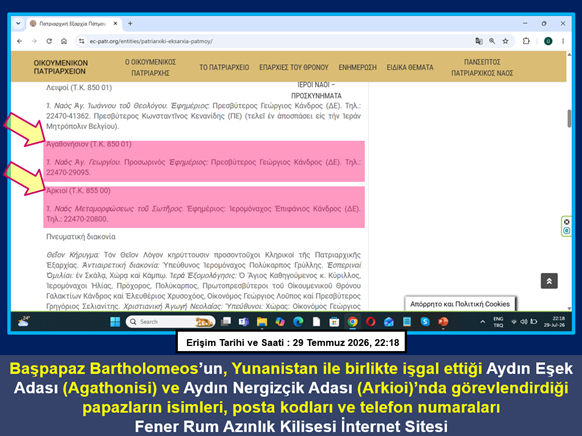Click the zoom magnifier icon in address bar
Screen dimensions: 582x436
click(492, 41)
